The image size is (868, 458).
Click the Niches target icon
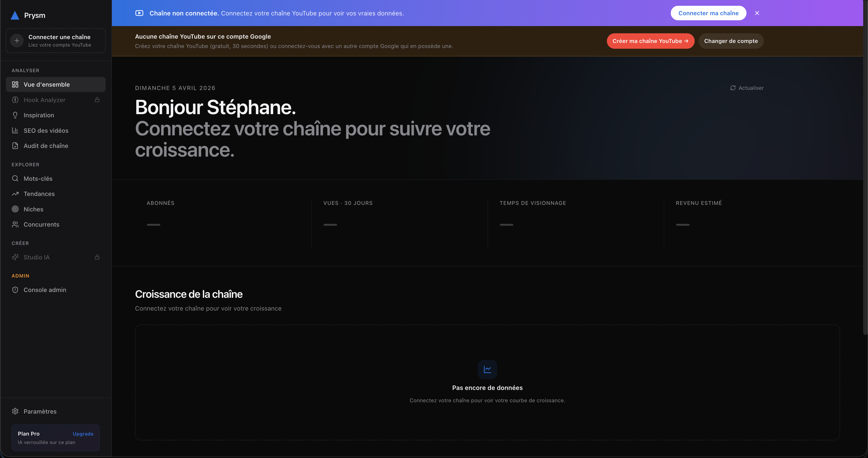[x=15, y=209]
